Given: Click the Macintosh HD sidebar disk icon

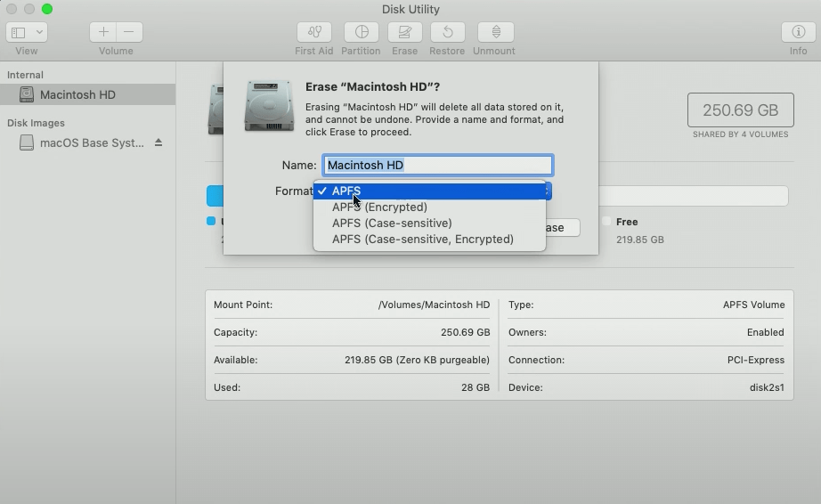Looking at the screenshot, I should point(26,94).
